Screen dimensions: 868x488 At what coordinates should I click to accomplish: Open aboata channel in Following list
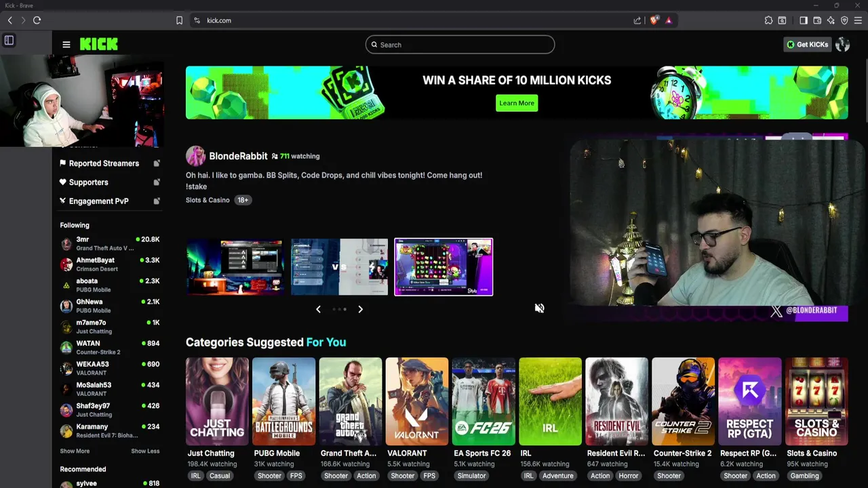click(x=109, y=285)
